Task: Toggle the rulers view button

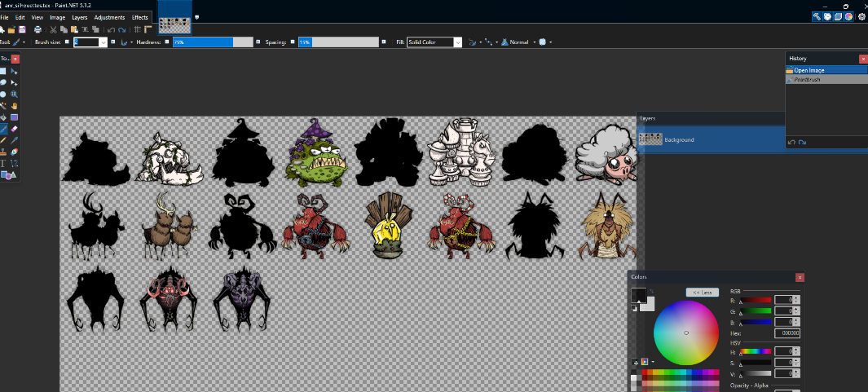Action: coord(148,29)
